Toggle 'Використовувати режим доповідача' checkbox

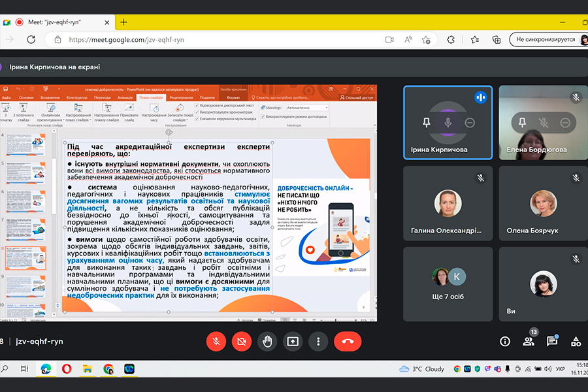293,117
